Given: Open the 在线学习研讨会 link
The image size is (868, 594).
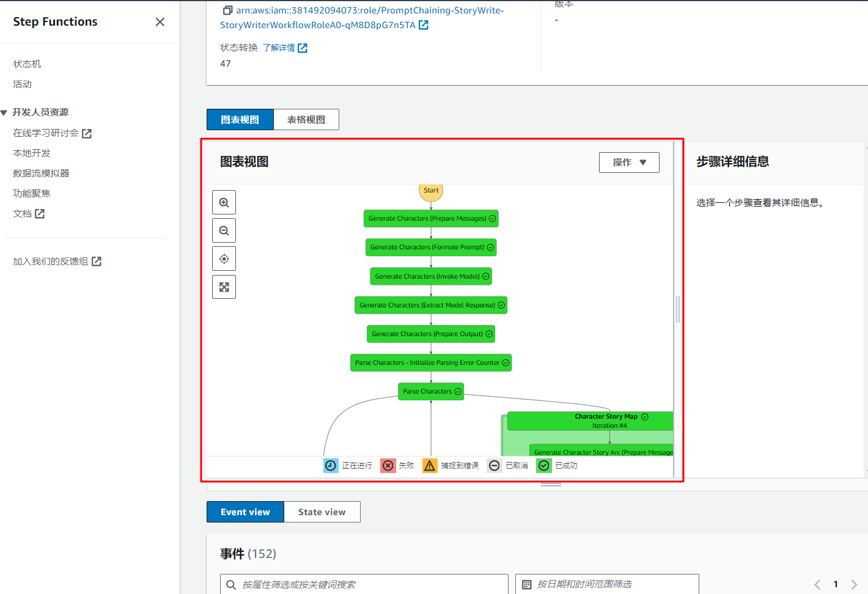Looking at the screenshot, I should 46,133.
